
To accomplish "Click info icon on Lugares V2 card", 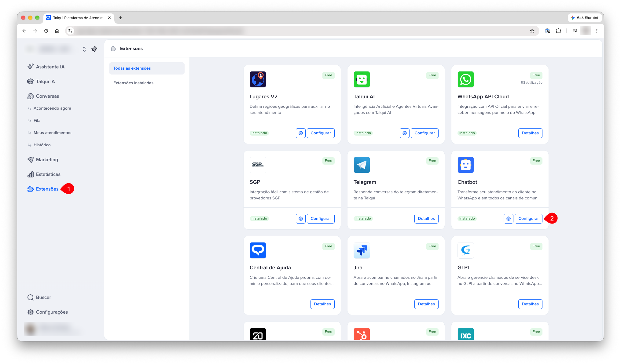I will [301, 133].
